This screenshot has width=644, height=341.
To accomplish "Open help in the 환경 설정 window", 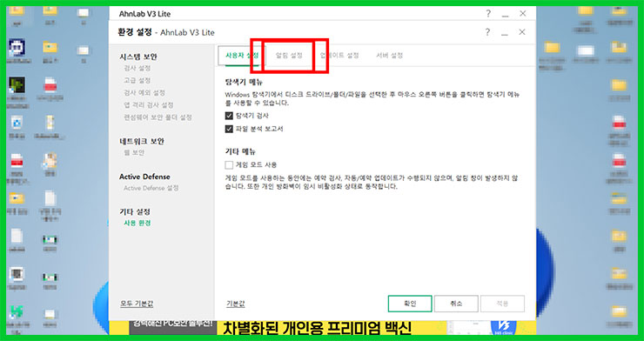I will 487,32.
